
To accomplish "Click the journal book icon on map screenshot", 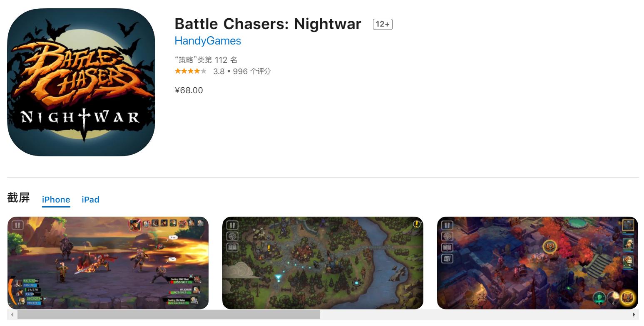I will click(x=232, y=247).
